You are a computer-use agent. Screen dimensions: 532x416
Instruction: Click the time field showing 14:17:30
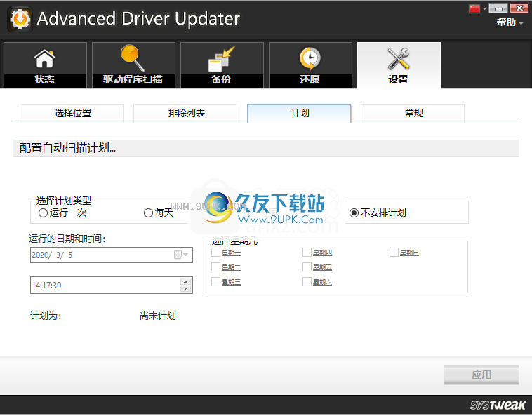click(x=112, y=285)
